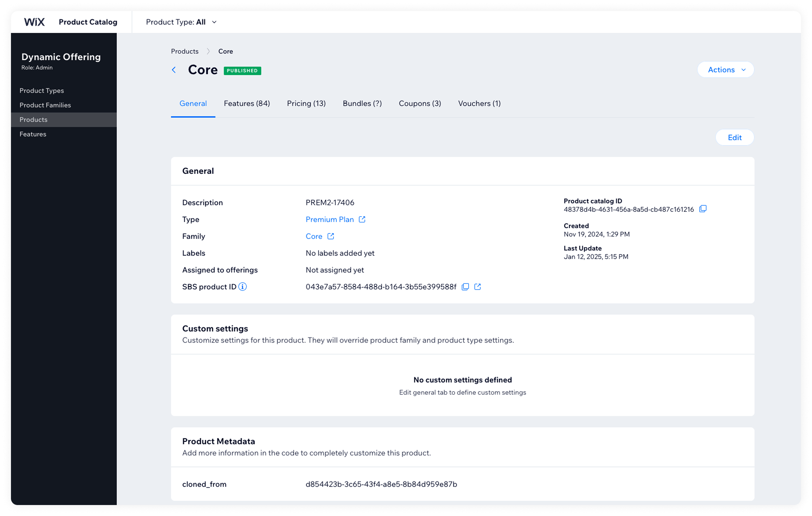Click the cloned_from metadata key
Viewport: 812px width, 516px height.
[x=204, y=484]
